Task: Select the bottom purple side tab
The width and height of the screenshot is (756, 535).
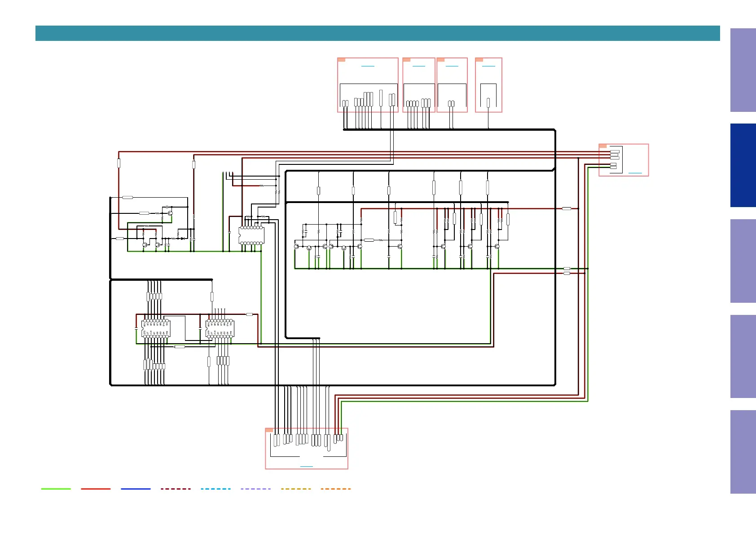Action: [x=743, y=452]
